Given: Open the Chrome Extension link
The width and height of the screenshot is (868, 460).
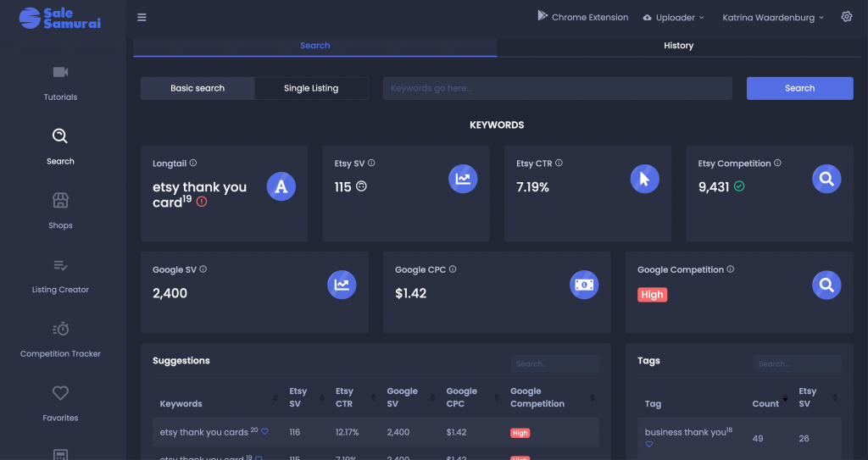Looking at the screenshot, I should [x=583, y=17].
